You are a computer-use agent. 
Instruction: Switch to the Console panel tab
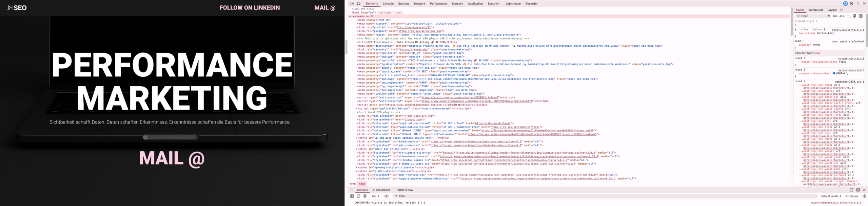[388, 4]
